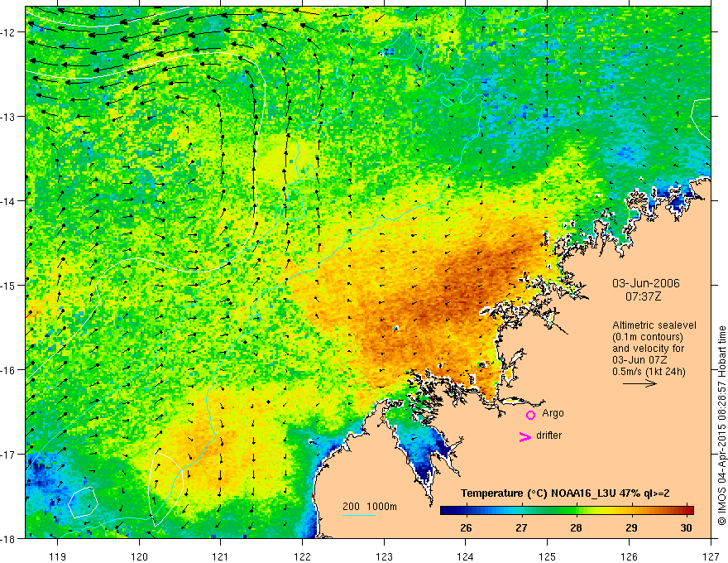The width and height of the screenshot is (728, 563).
Task: Click the '0.5m/s (1kt 24h)' text
Action: 649,372
